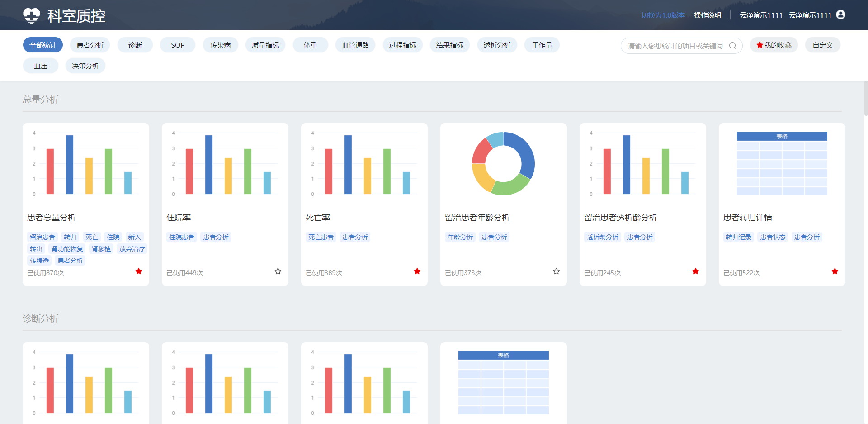Select the 肾功能恢复 tag
The height and width of the screenshot is (424, 868).
coord(67,249)
